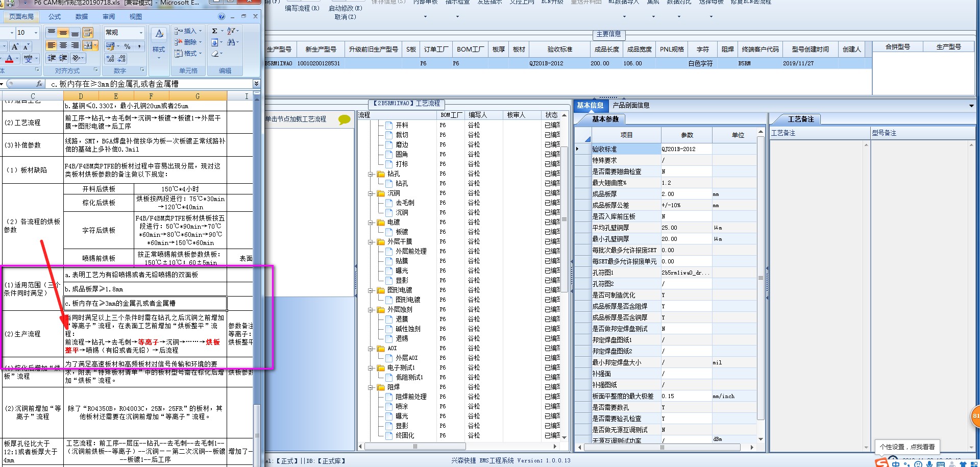This screenshot has height=467, width=980.
Task: Click the merge and center icon
Action: pyautogui.click(x=87, y=45)
